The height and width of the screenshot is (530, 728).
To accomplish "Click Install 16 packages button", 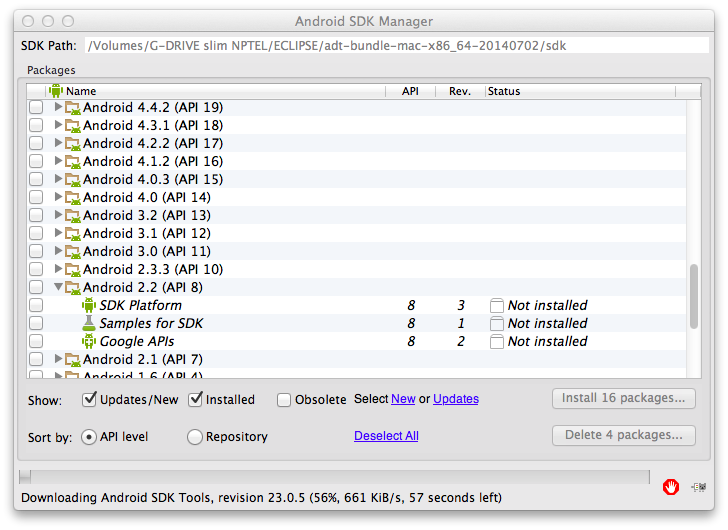I will coord(624,398).
